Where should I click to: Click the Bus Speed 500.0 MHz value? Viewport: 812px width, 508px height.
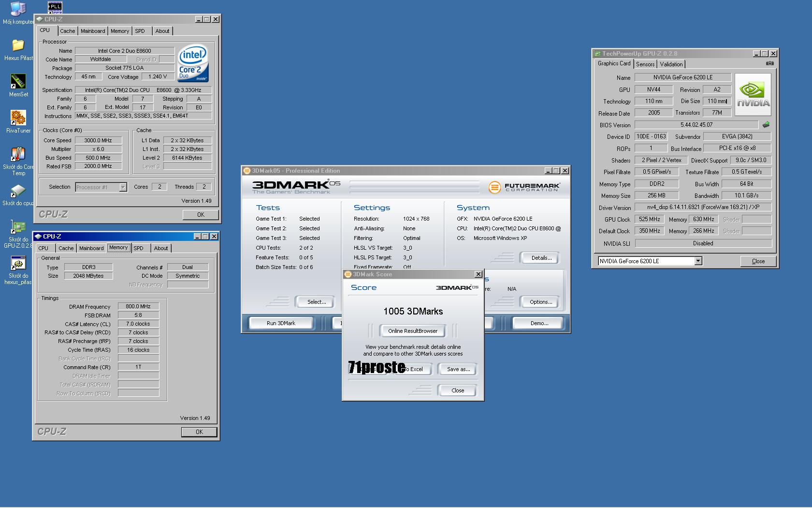tap(98, 158)
